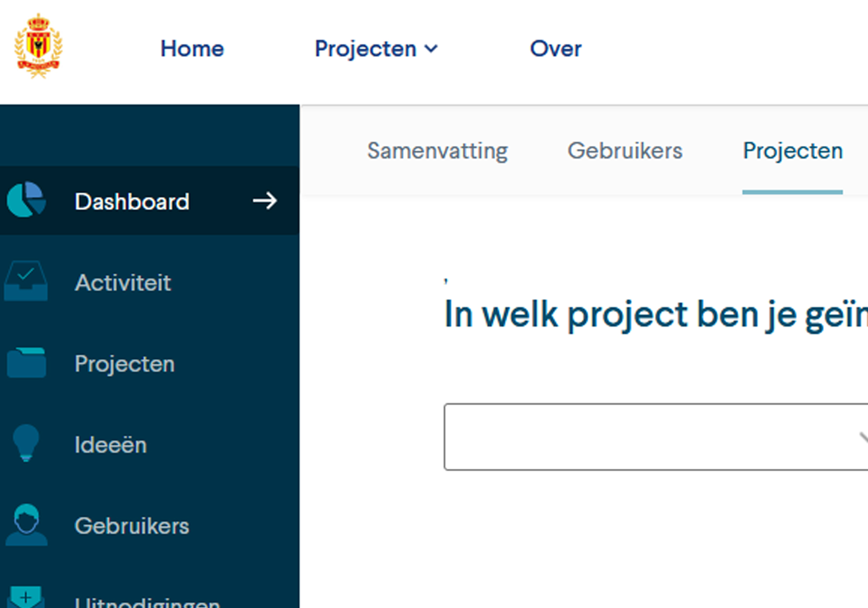Select the Ideeën lightbulb icon
This screenshot has width=868, height=608.
(x=26, y=443)
